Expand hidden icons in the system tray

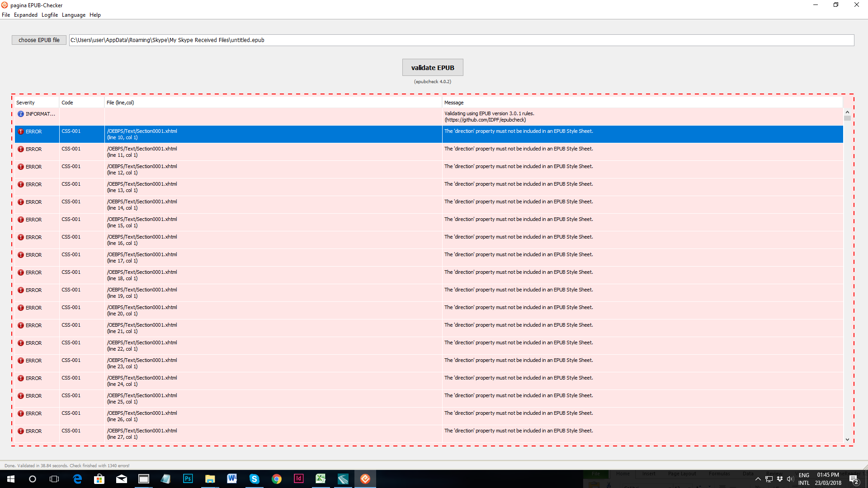pyautogui.click(x=759, y=479)
